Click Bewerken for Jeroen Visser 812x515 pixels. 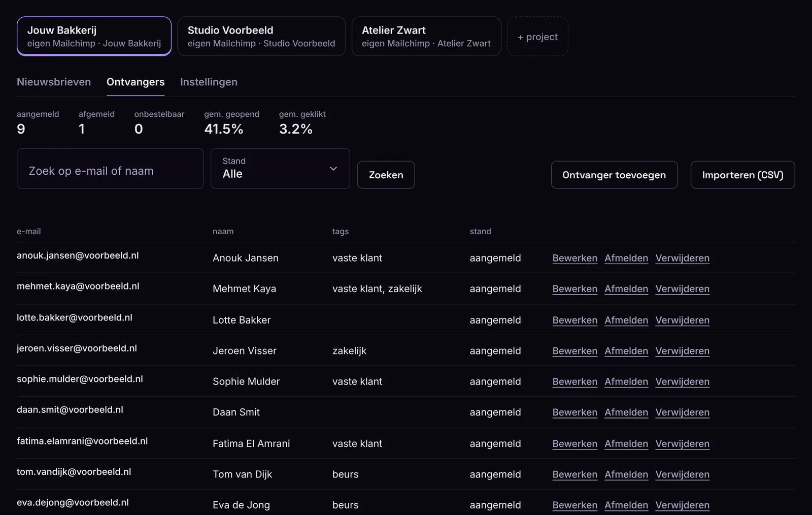tap(574, 350)
